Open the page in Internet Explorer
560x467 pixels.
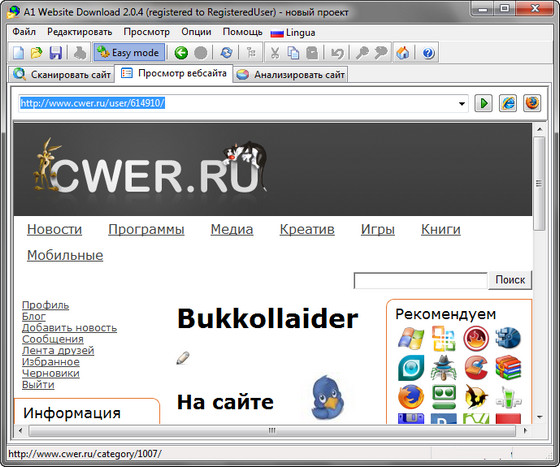508,104
